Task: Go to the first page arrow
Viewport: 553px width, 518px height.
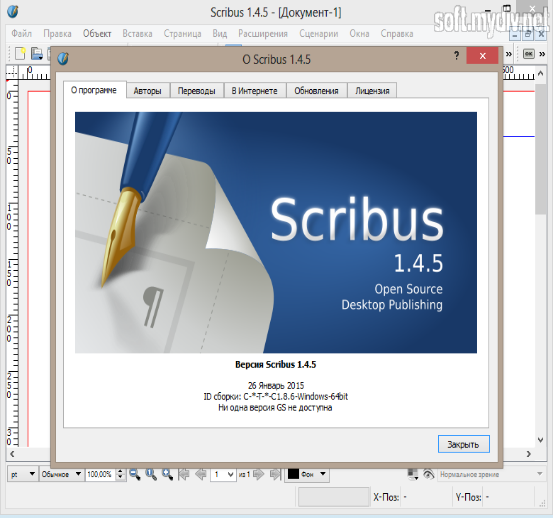Action: coord(184,474)
